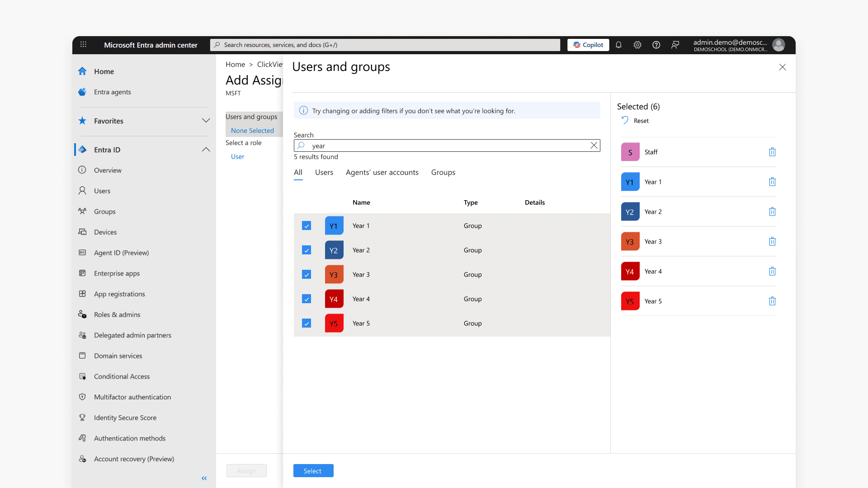This screenshot has height=488, width=868.
Task: Collapse sidebar with double chevron
Action: [204, 478]
